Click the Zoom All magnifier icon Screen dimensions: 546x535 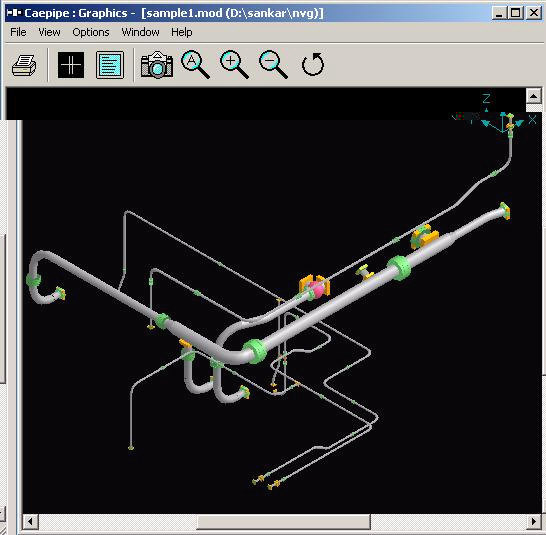[x=195, y=64]
